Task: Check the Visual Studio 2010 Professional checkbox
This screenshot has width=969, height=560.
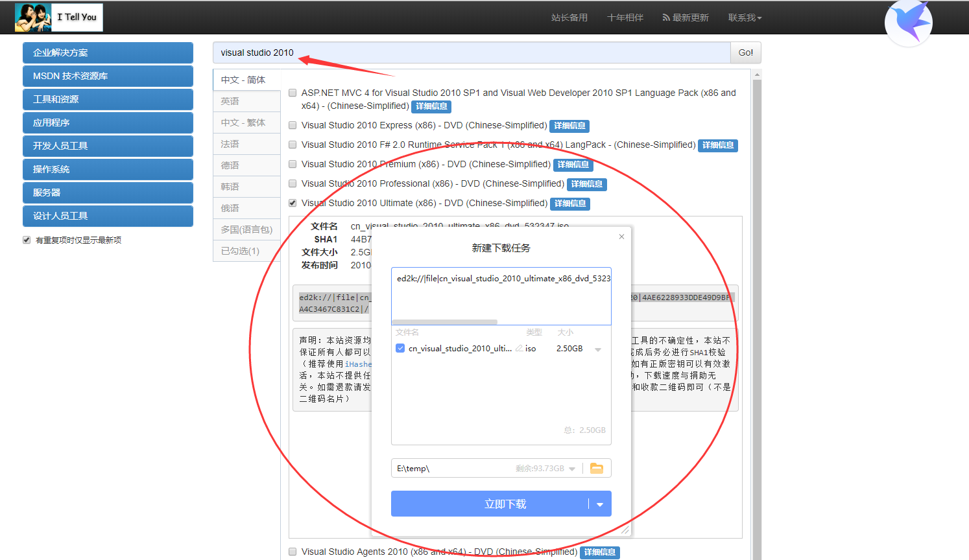Action: coord(293,183)
